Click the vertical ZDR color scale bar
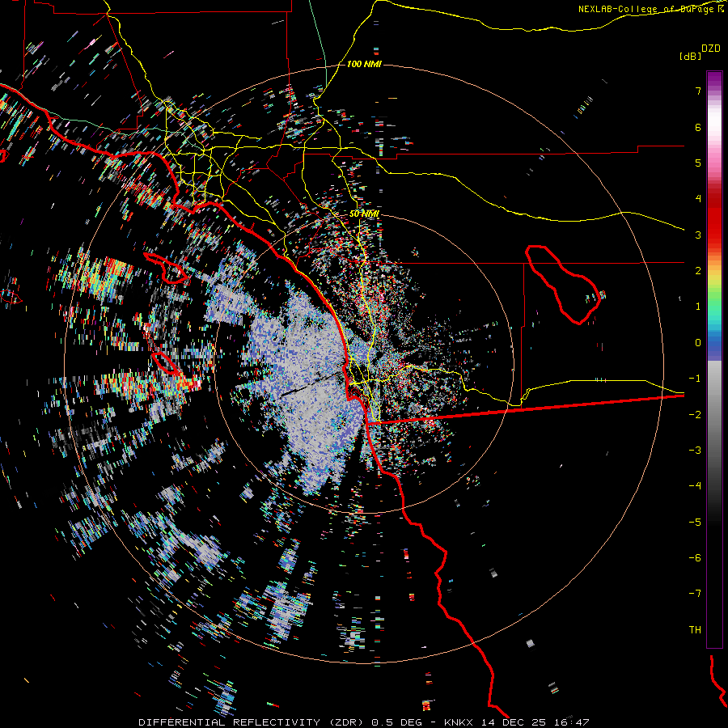Screen dimensions: 728x728 tap(714, 359)
